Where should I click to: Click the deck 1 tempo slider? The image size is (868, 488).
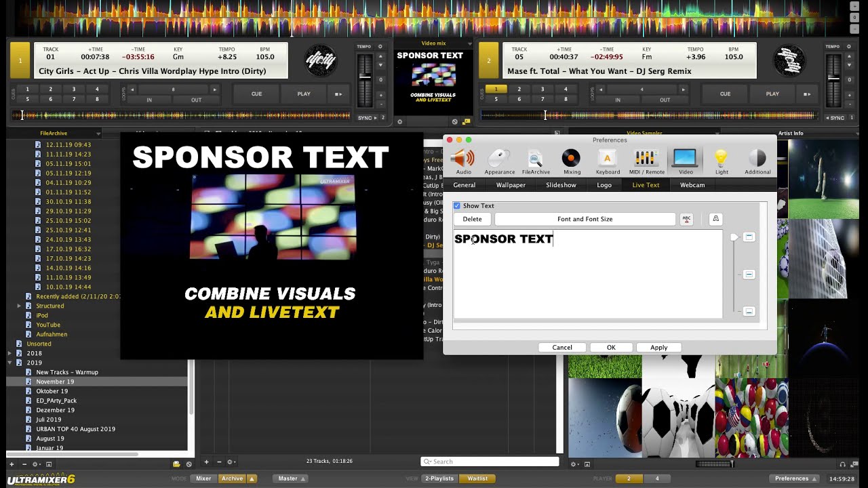click(365, 78)
